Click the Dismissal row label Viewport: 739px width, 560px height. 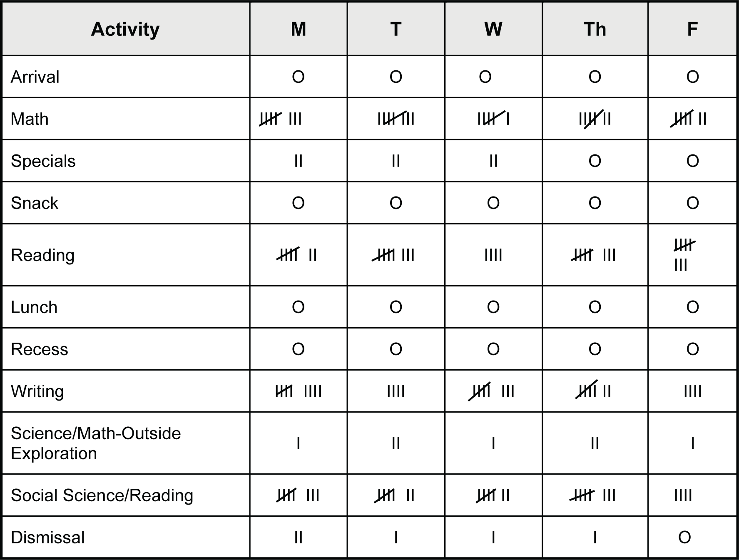point(48,538)
